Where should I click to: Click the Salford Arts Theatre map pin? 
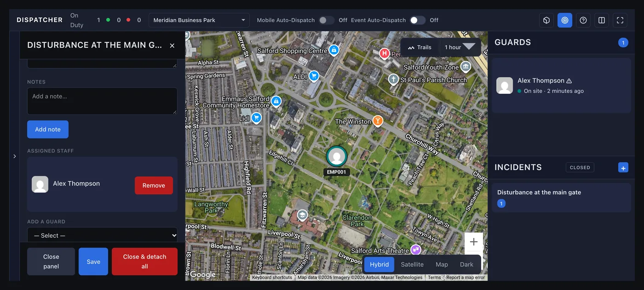click(416, 250)
